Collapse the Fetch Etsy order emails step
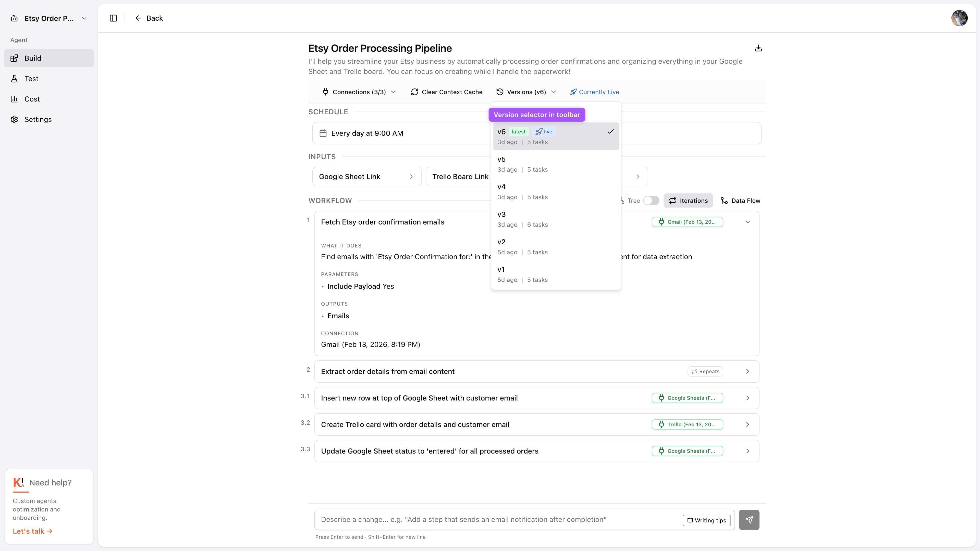980x551 pixels. click(x=747, y=222)
